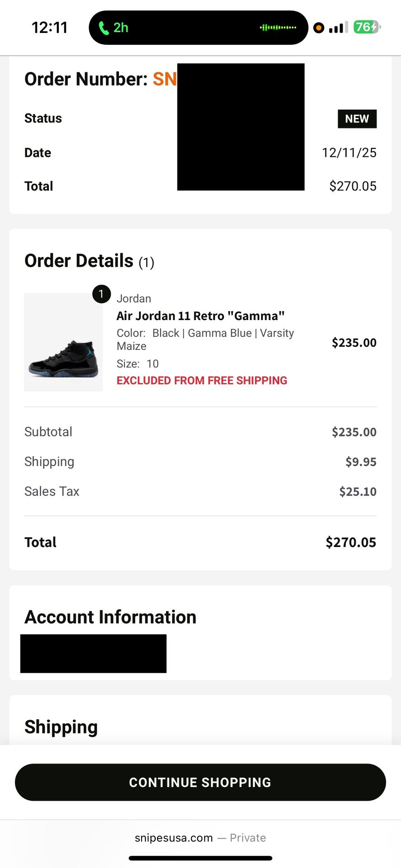401x868 pixels.
Task: Expand the Shipping section
Action: tap(61, 726)
